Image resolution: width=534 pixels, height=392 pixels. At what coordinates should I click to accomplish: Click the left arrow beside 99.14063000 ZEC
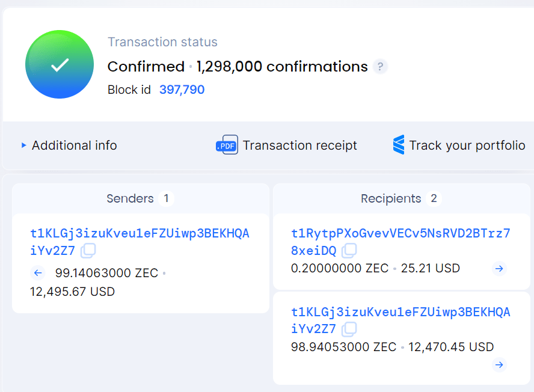point(38,273)
